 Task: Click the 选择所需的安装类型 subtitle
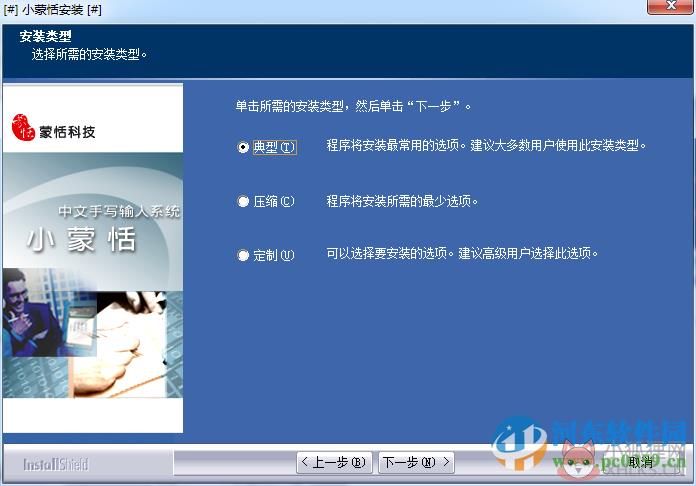[x=89, y=55]
